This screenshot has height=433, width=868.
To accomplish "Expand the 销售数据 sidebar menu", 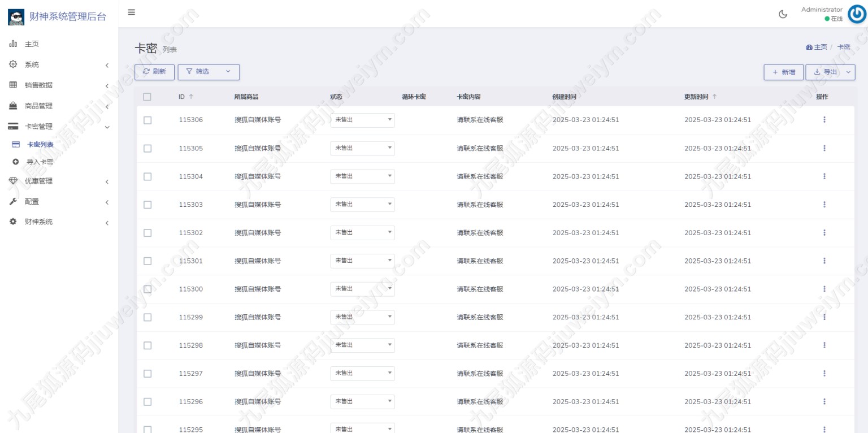I will 59,85.
